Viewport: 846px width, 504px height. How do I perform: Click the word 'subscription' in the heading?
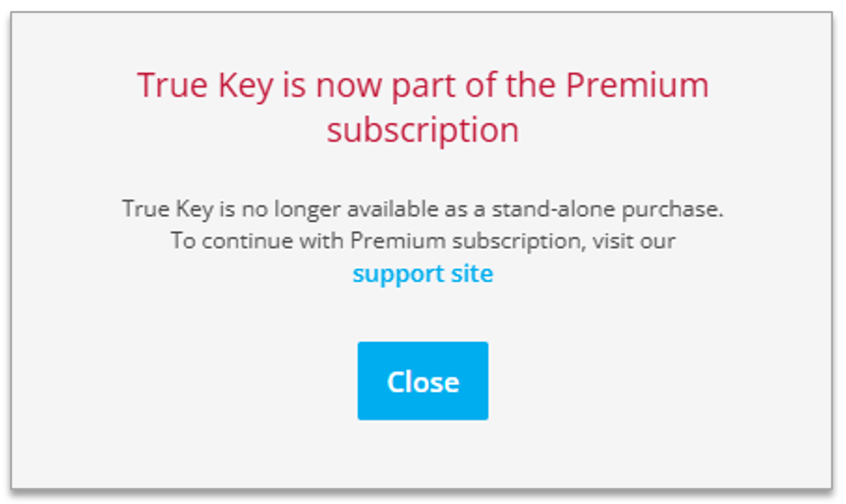pyautogui.click(x=423, y=130)
